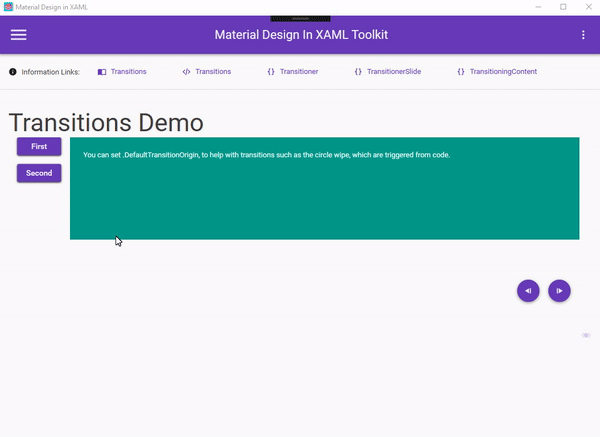The width and height of the screenshot is (600, 437).
Task: Open the Transitioner class link
Action: click(x=293, y=72)
